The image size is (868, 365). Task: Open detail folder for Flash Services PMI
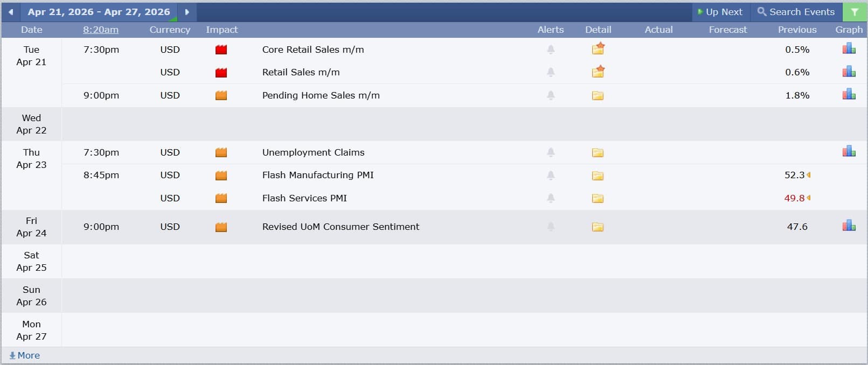(598, 199)
